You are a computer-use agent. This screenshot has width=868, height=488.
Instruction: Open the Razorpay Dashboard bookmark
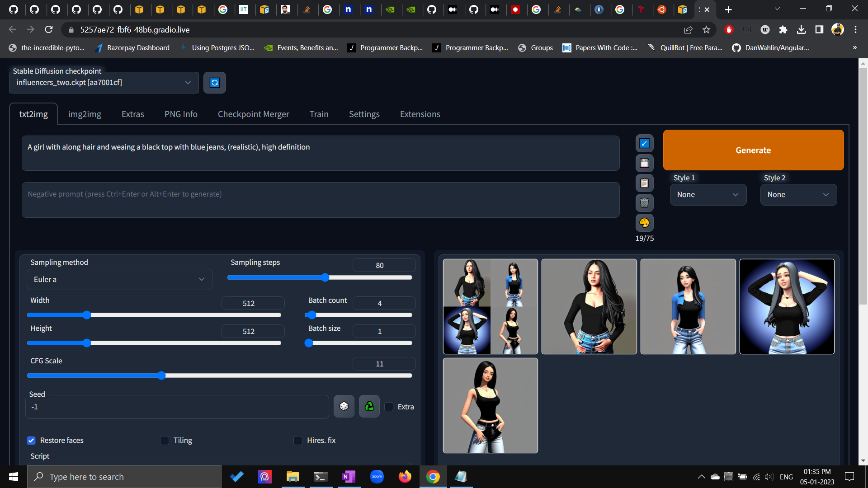(132, 47)
